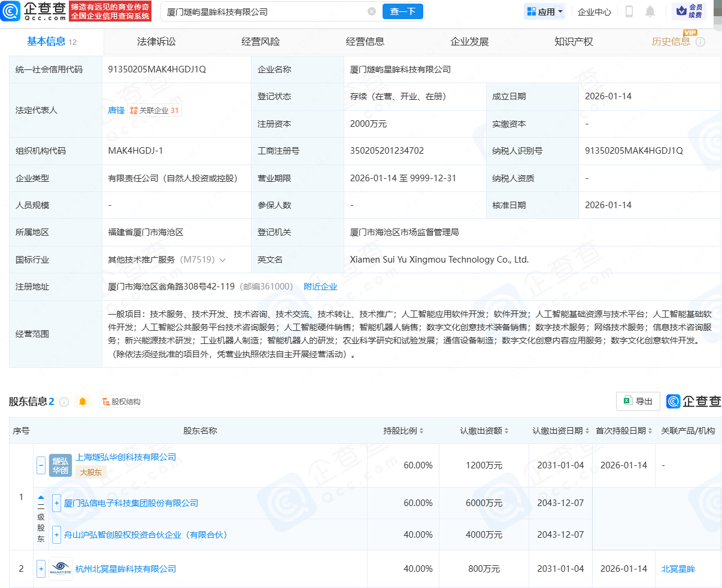Image resolution: width=722 pixels, height=588 pixels.
Task: Expand 厦门弘信电子科技集团 sub-shareholder row
Action: point(57,503)
